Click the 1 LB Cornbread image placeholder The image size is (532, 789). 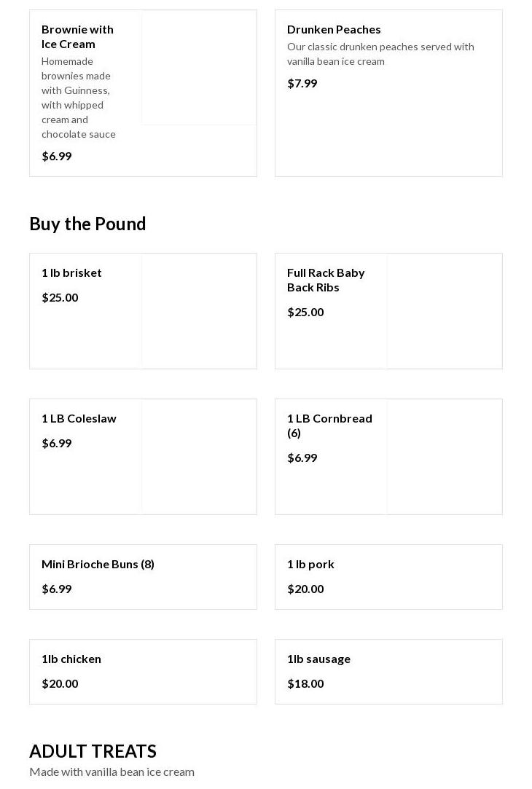pos(445,457)
